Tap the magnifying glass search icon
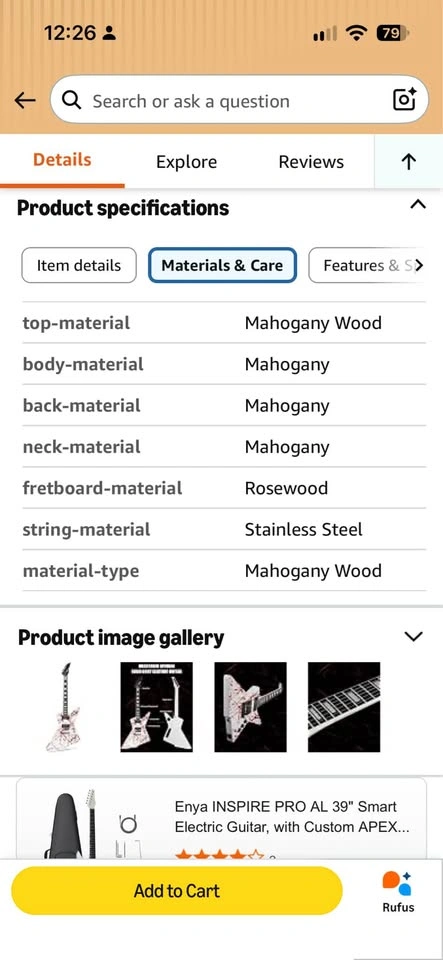 coord(72,100)
